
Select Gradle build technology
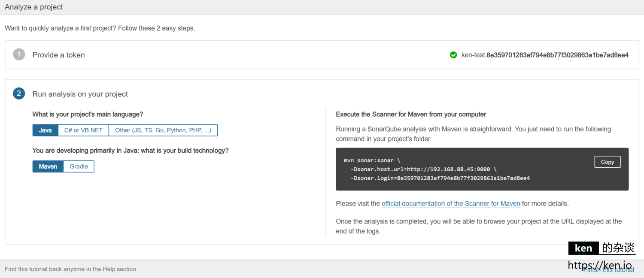tap(79, 166)
